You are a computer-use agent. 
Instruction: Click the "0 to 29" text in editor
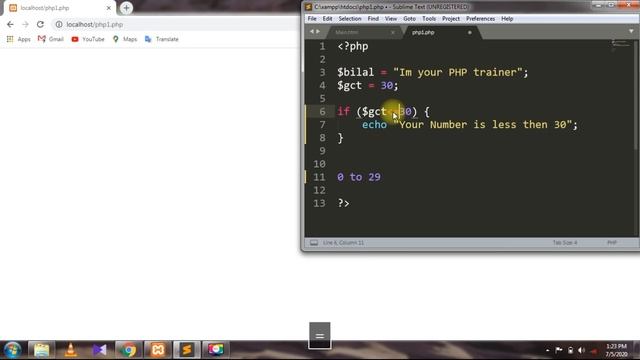click(x=359, y=177)
